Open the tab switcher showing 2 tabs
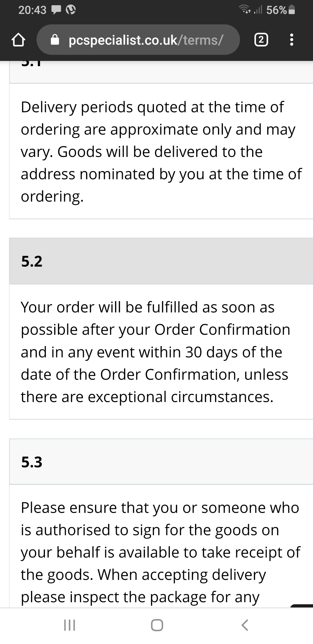The image size is (313, 644). point(261,40)
